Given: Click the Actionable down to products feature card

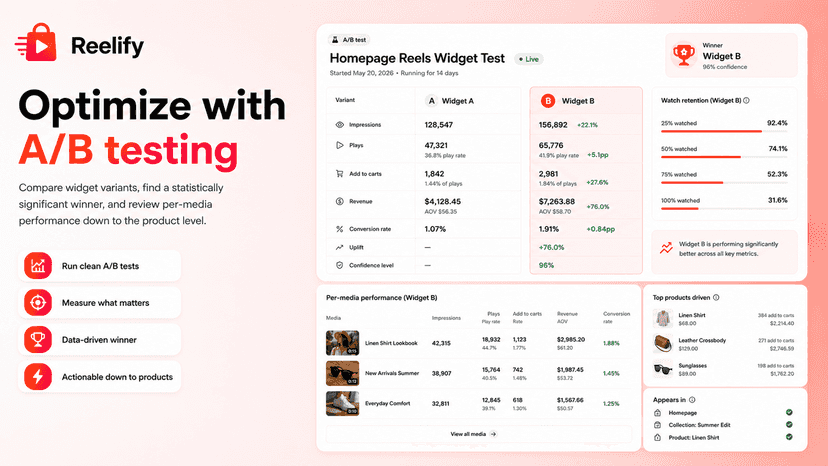Looking at the screenshot, I should (99, 377).
